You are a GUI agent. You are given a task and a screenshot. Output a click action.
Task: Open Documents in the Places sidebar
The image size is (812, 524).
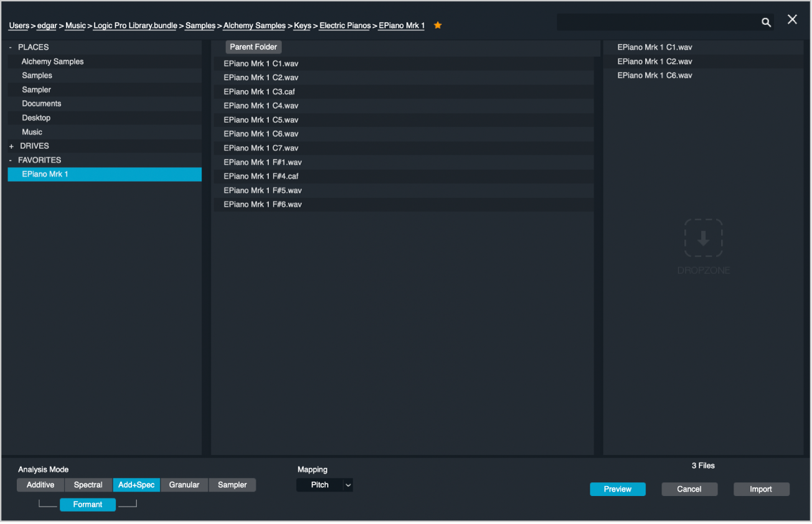pyautogui.click(x=105, y=104)
